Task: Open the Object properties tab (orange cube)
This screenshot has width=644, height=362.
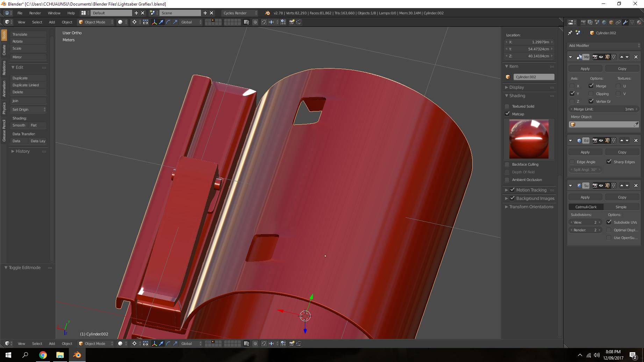Action: [611, 22]
